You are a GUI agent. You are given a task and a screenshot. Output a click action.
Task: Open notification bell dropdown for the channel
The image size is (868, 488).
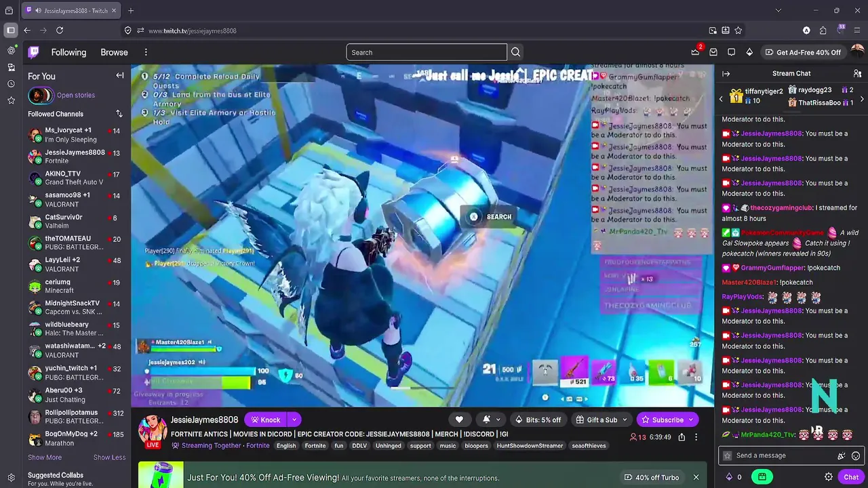click(492, 420)
